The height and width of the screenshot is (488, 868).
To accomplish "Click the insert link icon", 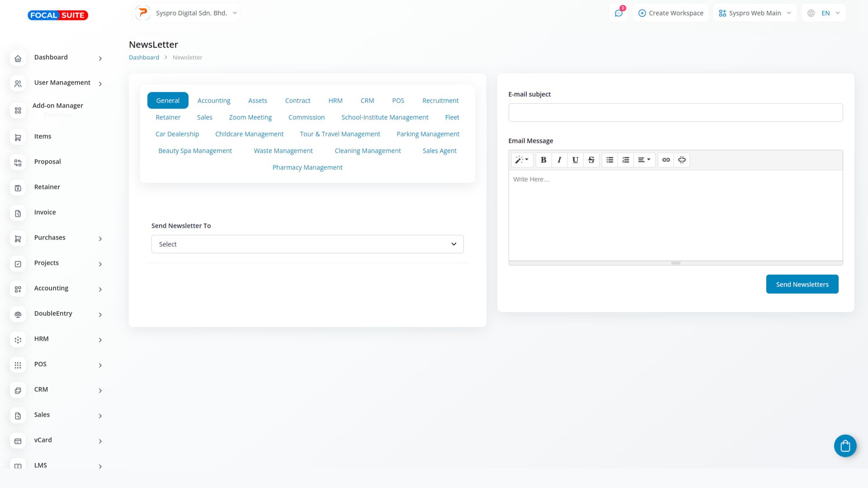I will (x=666, y=160).
